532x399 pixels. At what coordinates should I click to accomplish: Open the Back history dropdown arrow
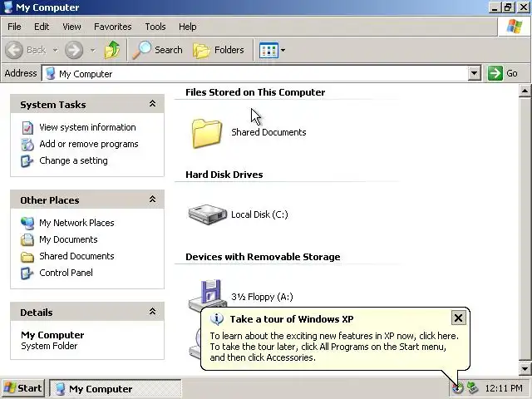tap(55, 50)
